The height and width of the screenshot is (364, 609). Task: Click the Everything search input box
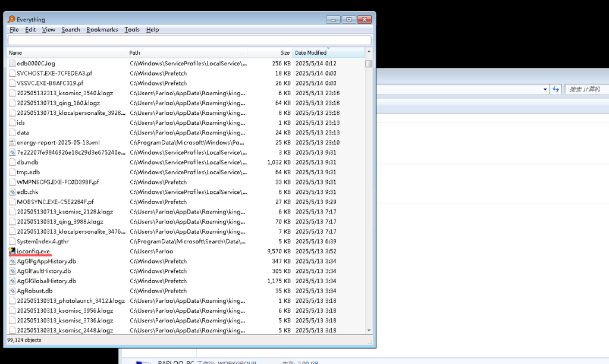[x=189, y=40]
